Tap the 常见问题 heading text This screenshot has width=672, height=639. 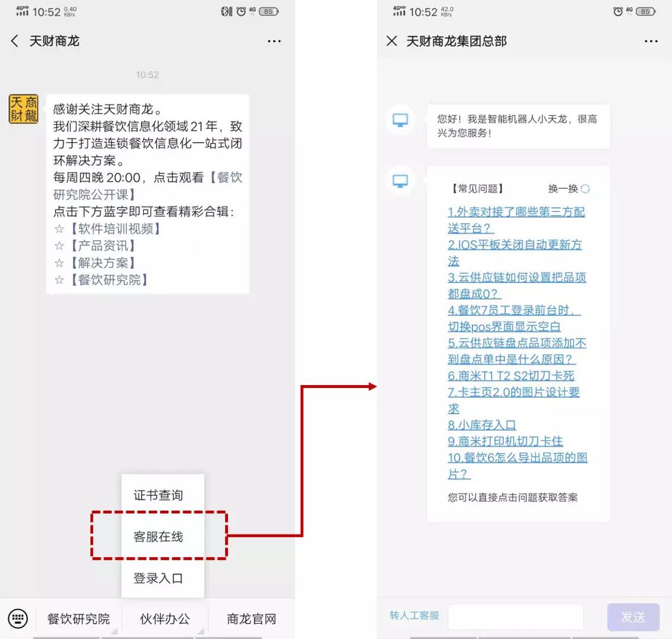pyautogui.click(x=477, y=188)
